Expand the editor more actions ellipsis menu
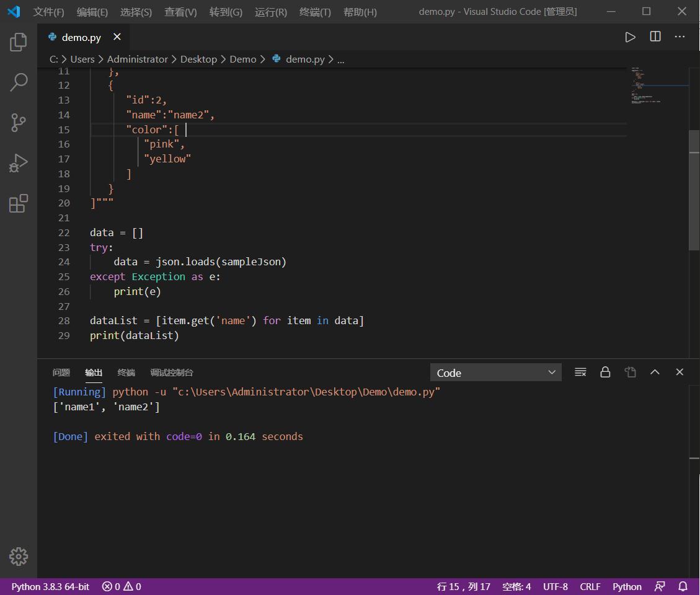Viewport: 700px width, 595px height. [x=680, y=37]
